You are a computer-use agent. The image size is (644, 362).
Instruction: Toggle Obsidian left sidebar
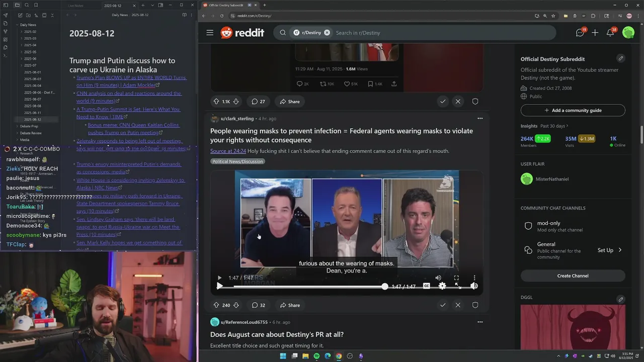coord(6,5)
